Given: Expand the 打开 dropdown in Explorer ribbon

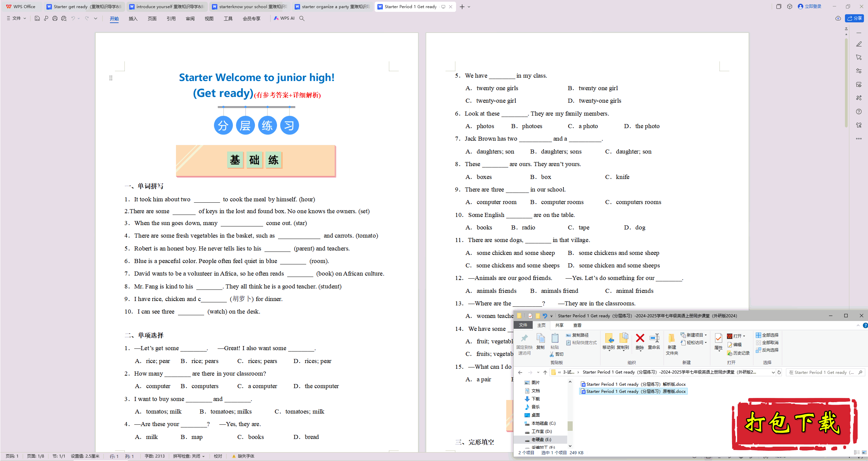Looking at the screenshot, I should coord(744,336).
